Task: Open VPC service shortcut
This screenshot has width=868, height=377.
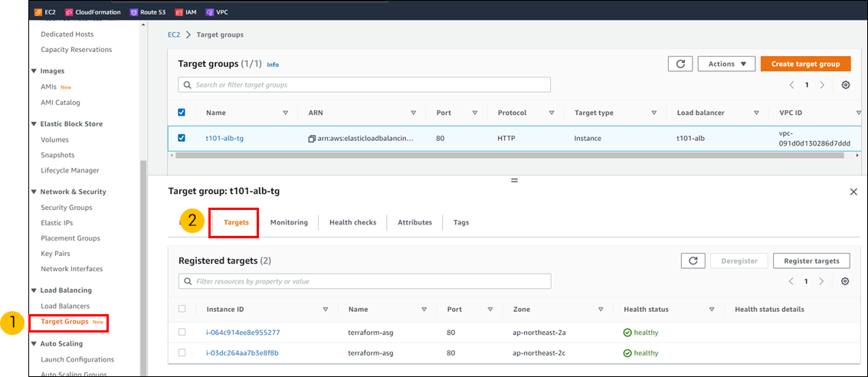Action: pyautogui.click(x=217, y=11)
